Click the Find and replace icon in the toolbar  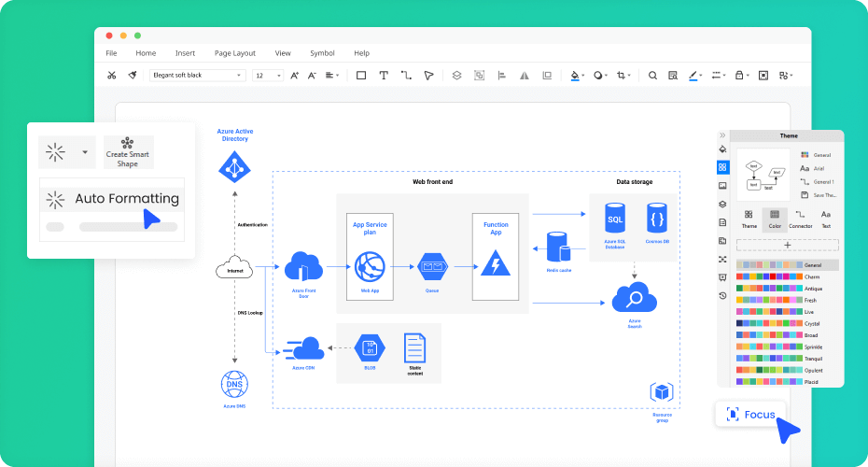pos(673,76)
